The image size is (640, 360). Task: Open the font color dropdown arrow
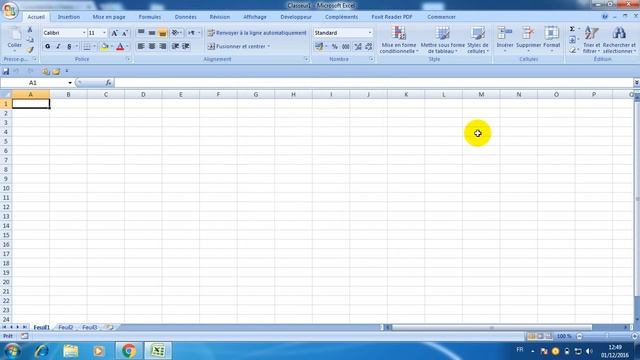(127, 47)
